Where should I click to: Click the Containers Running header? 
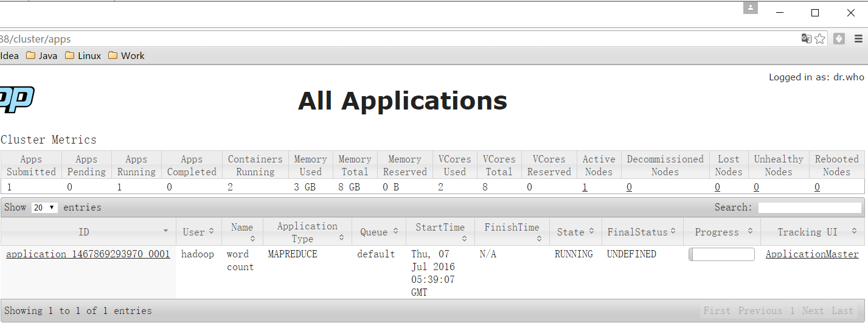tap(255, 165)
